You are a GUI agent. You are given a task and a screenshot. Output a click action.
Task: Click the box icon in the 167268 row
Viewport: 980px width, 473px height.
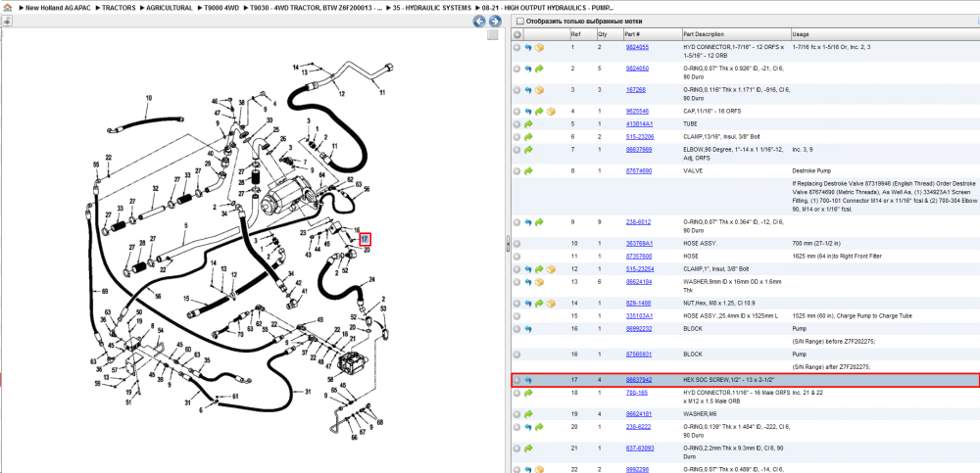point(539,90)
